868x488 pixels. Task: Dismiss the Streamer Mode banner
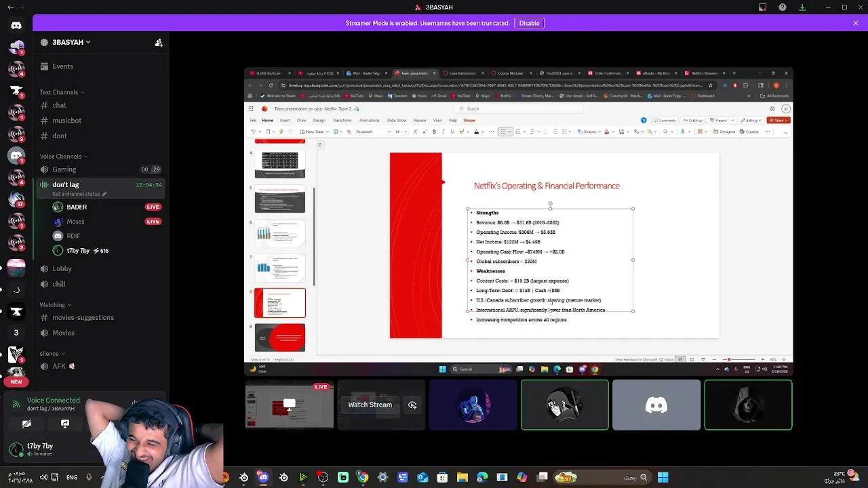tap(856, 23)
